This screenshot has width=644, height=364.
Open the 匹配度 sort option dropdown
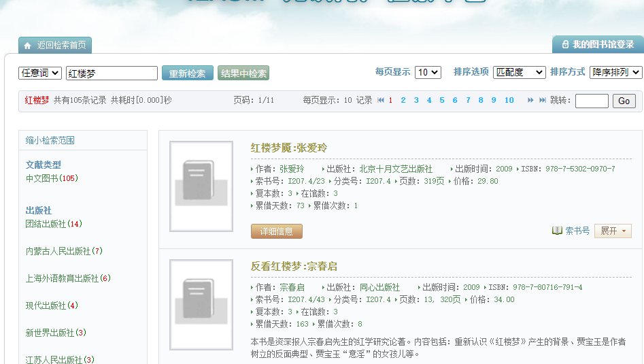tap(519, 72)
